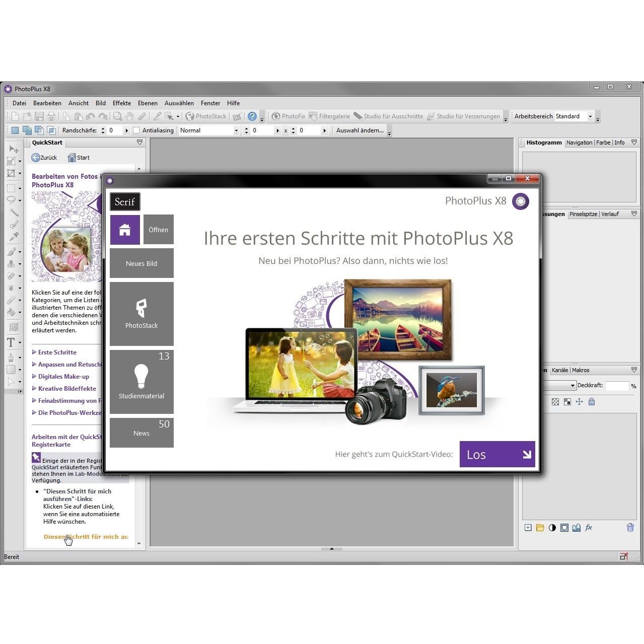Open the Effekte menu
644x644 pixels.
pos(122,103)
